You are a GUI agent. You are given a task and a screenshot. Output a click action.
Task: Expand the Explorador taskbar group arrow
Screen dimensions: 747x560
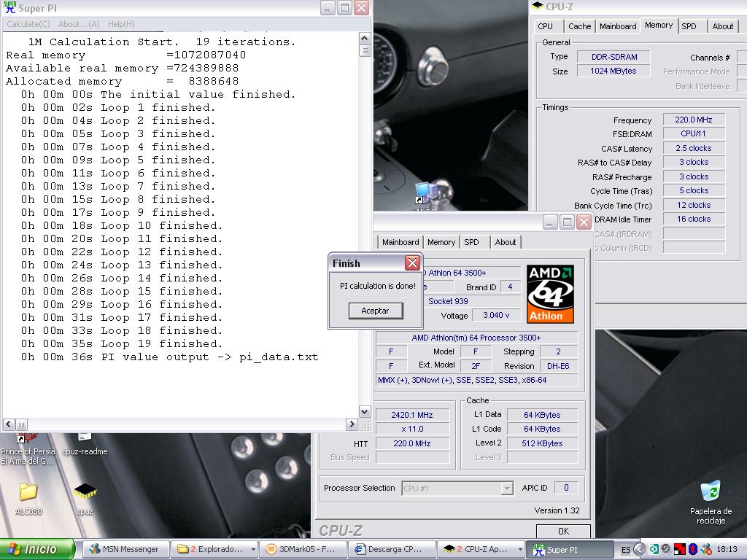tap(253, 550)
